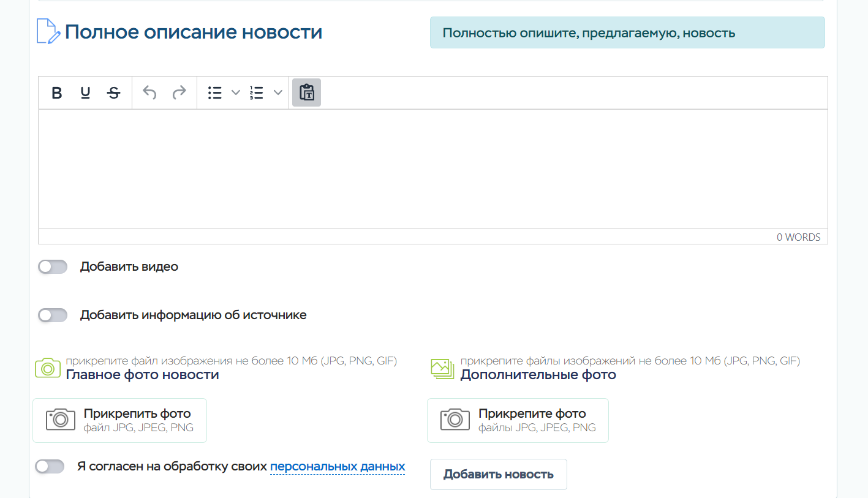
Task: Toggle bold formatting in the editor
Action: click(x=57, y=93)
